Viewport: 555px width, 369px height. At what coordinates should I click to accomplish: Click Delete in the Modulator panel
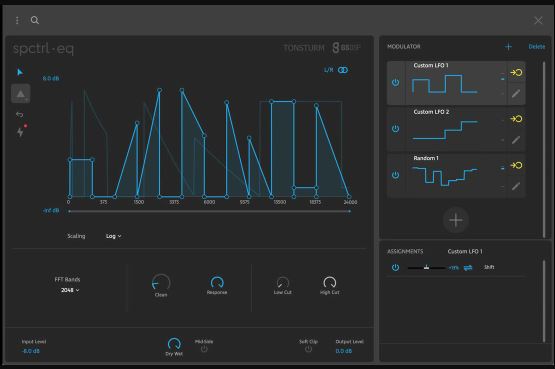537,47
